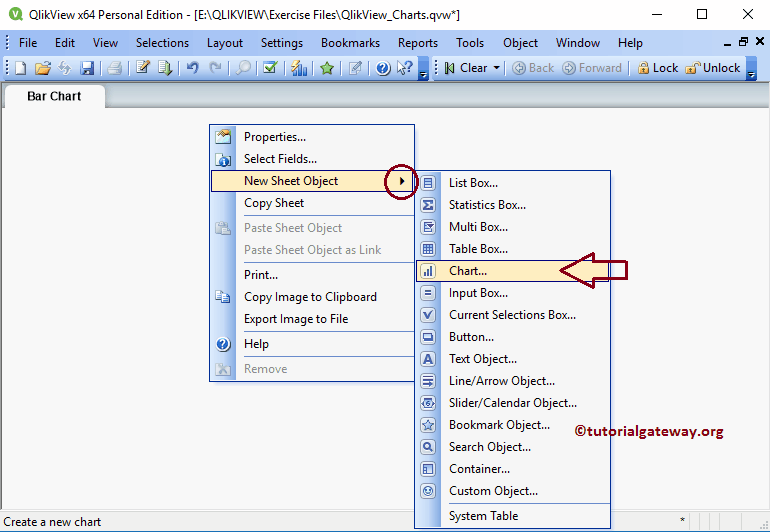
Task: Click the Current Selections checkmark toolbar icon
Action: tap(270, 68)
